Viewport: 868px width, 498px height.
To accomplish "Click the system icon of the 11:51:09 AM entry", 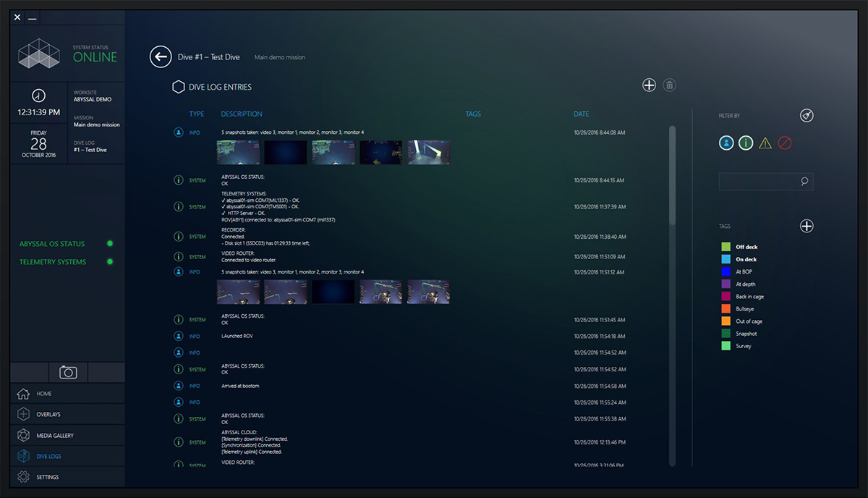I will point(178,257).
